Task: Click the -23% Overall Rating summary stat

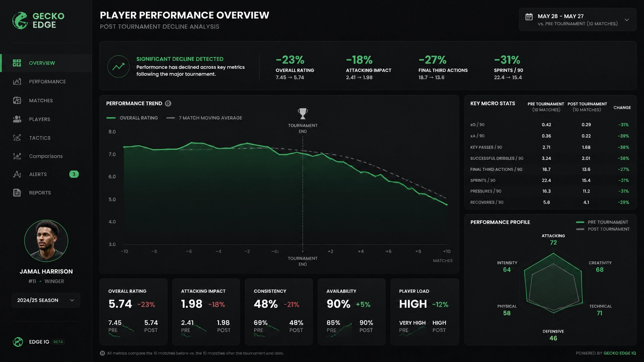Action: point(295,68)
